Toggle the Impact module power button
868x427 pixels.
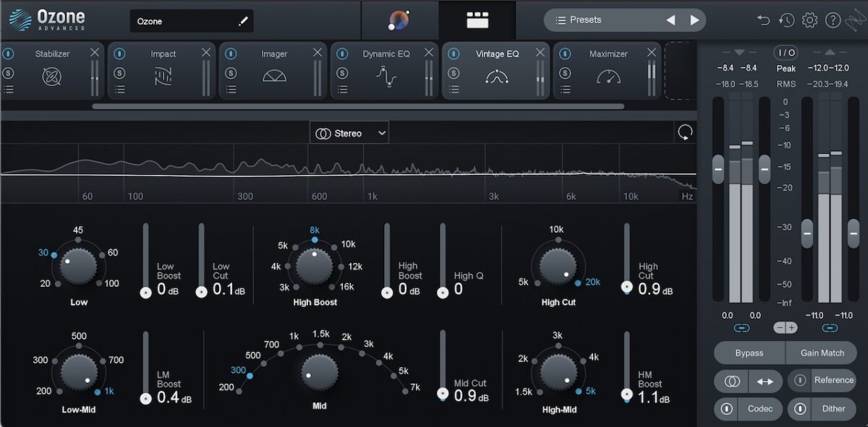coord(119,53)
